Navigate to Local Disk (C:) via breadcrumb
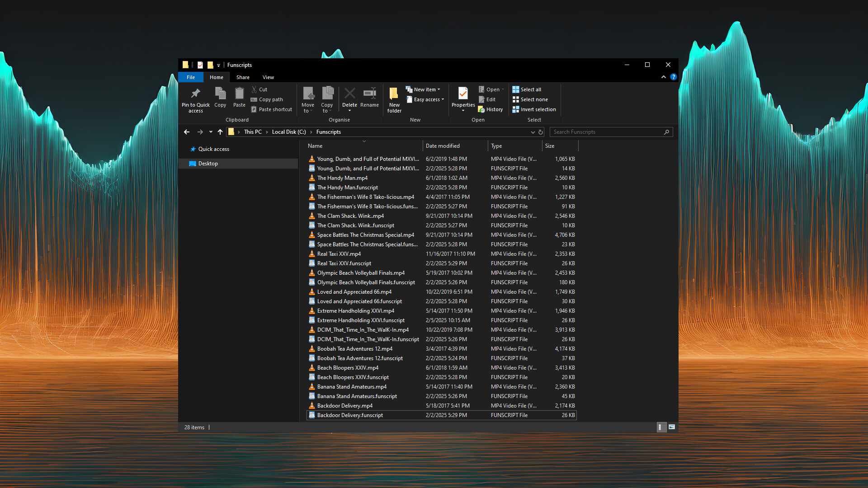 click(x=288, y=131)
